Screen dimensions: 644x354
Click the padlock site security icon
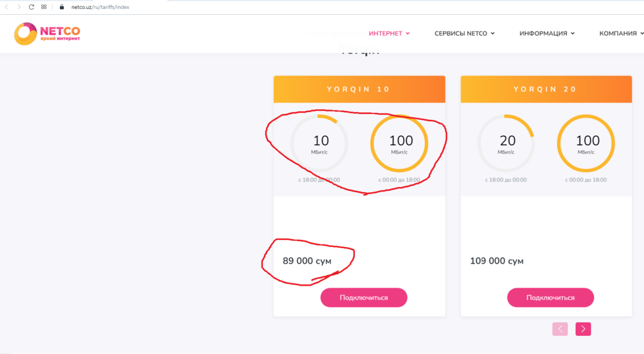point(62,6)
